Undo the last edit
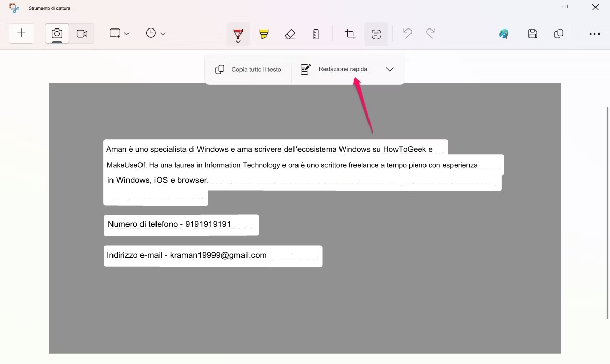Viewport: 610px width, 364px height. [x=407, y=34]
